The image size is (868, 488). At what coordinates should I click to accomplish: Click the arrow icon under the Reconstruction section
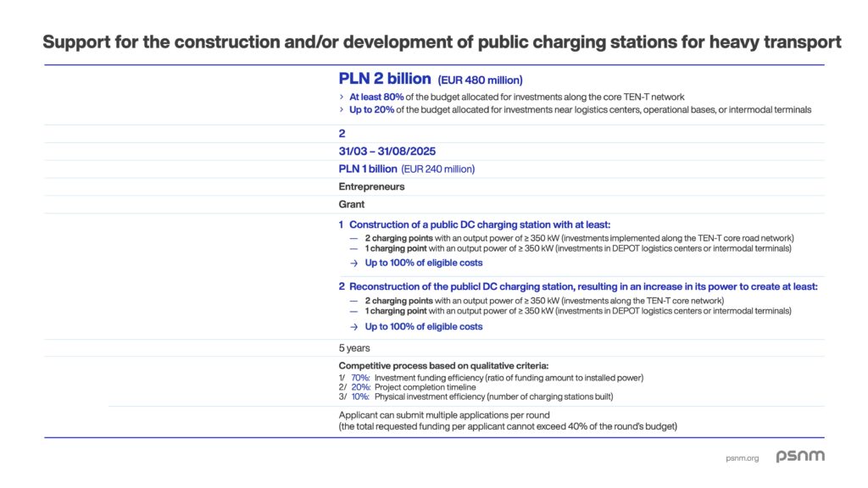354,327
